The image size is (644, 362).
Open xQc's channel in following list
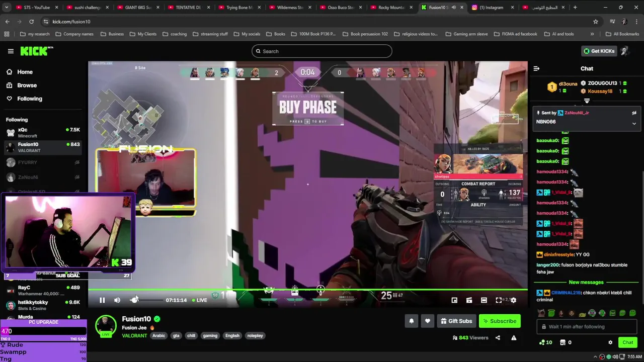tap(44, 133)
